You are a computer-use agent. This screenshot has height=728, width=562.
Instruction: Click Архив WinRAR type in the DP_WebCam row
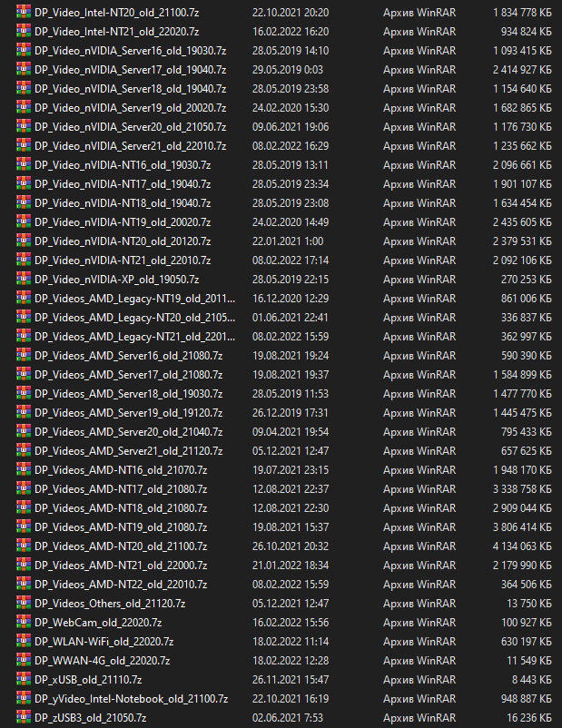(x=419, y=622)
